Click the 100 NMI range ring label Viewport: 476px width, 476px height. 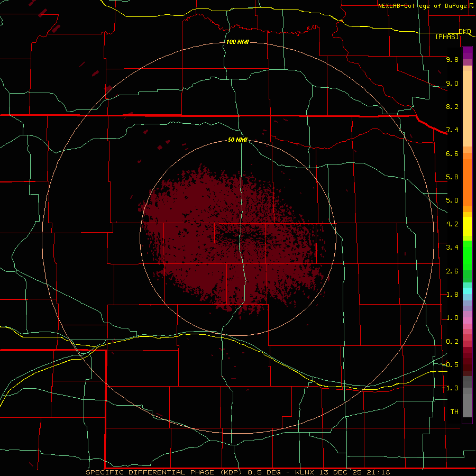point(237,42)
